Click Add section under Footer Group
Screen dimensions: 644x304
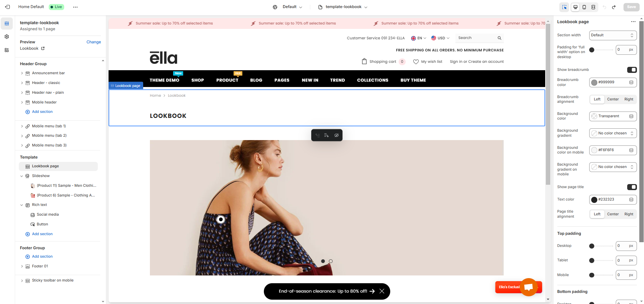click(x=42, y=257)
